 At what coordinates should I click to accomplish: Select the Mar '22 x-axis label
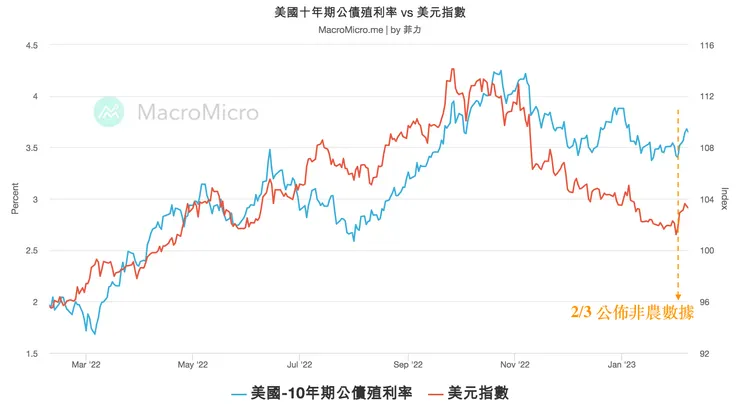pyautogui.click(x=87, y=366)
